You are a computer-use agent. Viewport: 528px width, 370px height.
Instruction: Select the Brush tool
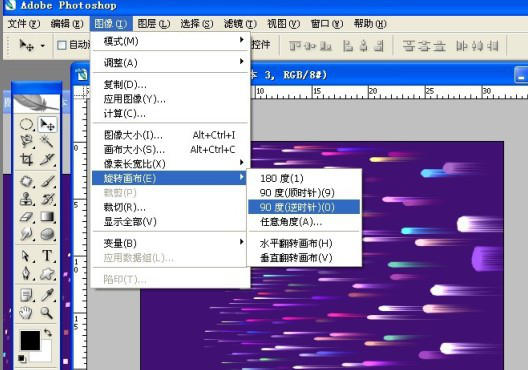pos(47,181)
